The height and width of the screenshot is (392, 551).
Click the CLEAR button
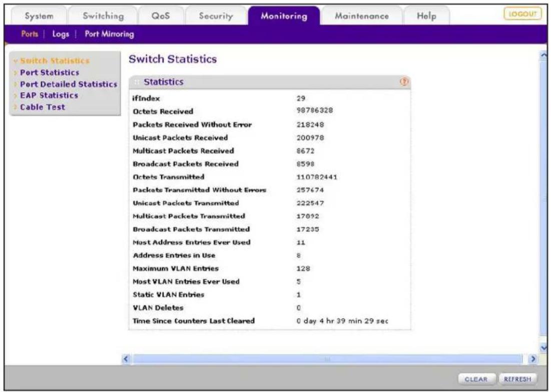click(x=476, y=379)
